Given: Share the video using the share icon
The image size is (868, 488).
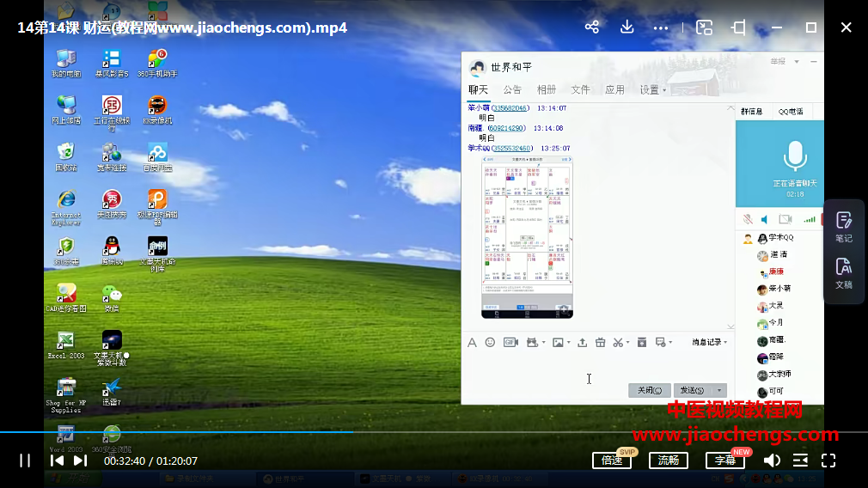Looking at the screenshot, I should pos(592,27).
